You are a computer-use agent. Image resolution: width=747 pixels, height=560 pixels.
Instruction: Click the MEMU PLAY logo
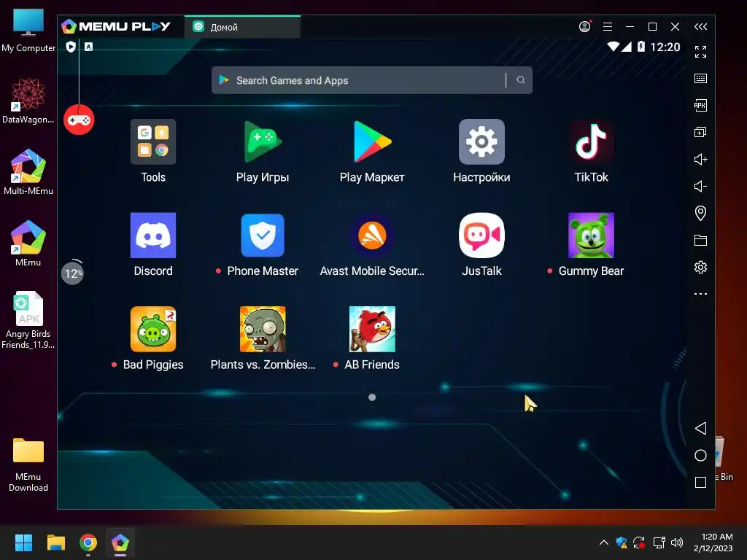pos(116,26)
